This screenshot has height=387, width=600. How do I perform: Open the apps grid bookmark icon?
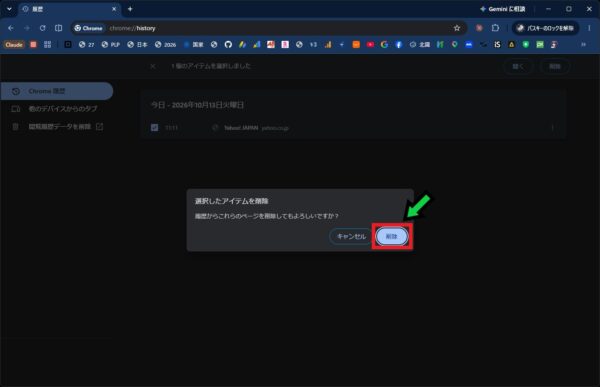coord(47,44)
